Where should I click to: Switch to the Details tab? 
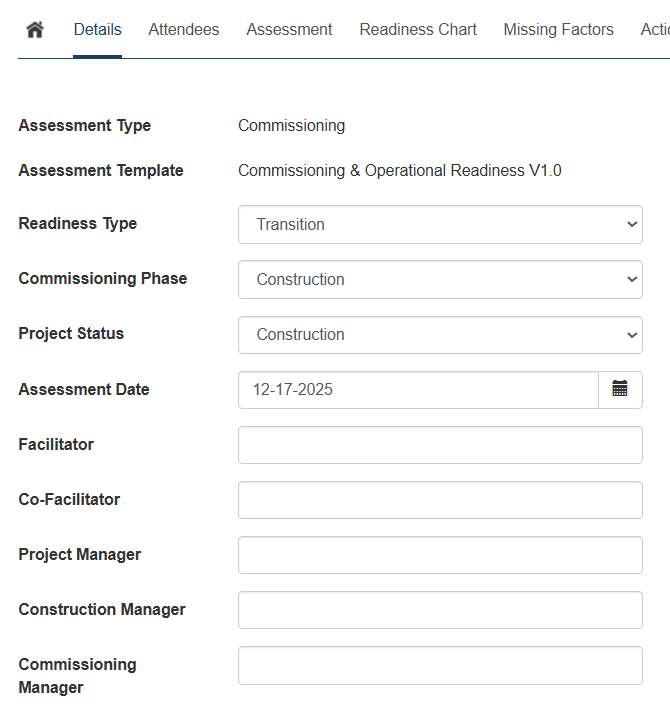coord(97,30)
